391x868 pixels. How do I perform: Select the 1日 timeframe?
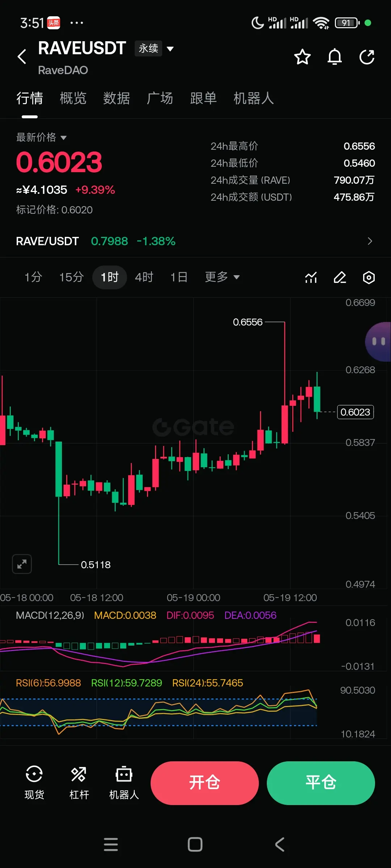179,277
